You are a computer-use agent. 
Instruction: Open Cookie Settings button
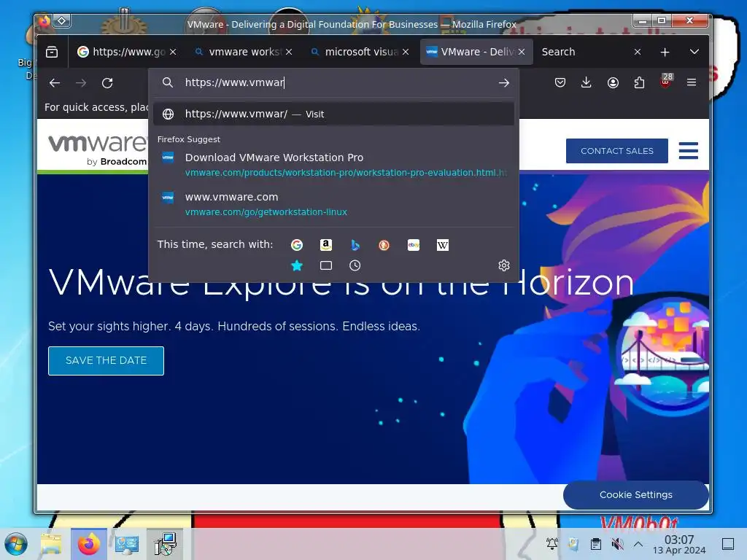[x=635, y=495]
